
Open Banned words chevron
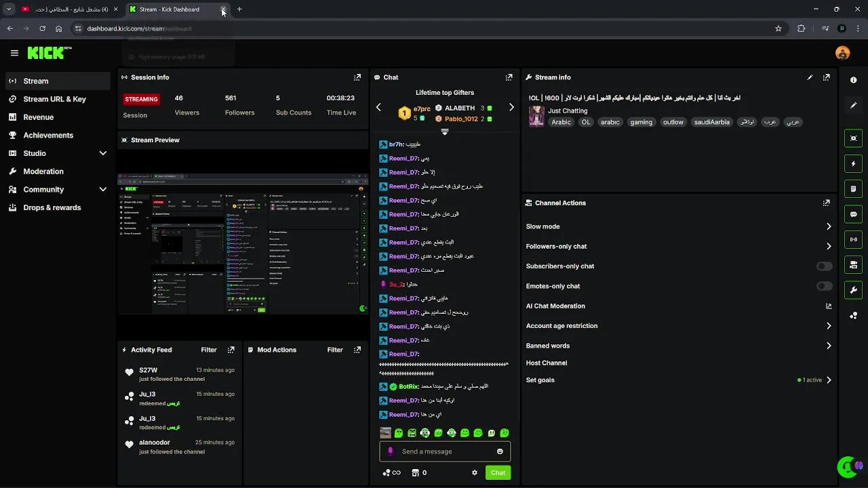[829, 346]
